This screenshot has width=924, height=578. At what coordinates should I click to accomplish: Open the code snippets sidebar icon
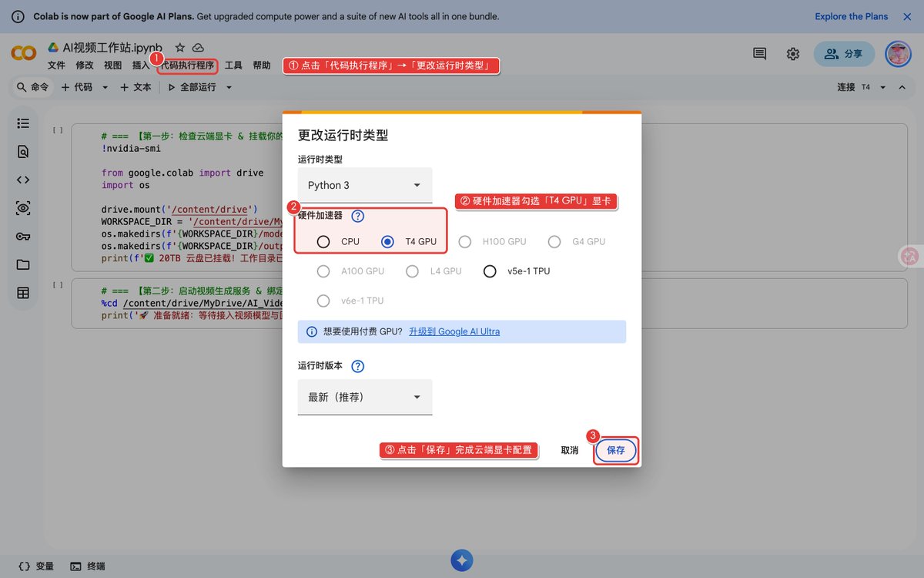(23, 180)
